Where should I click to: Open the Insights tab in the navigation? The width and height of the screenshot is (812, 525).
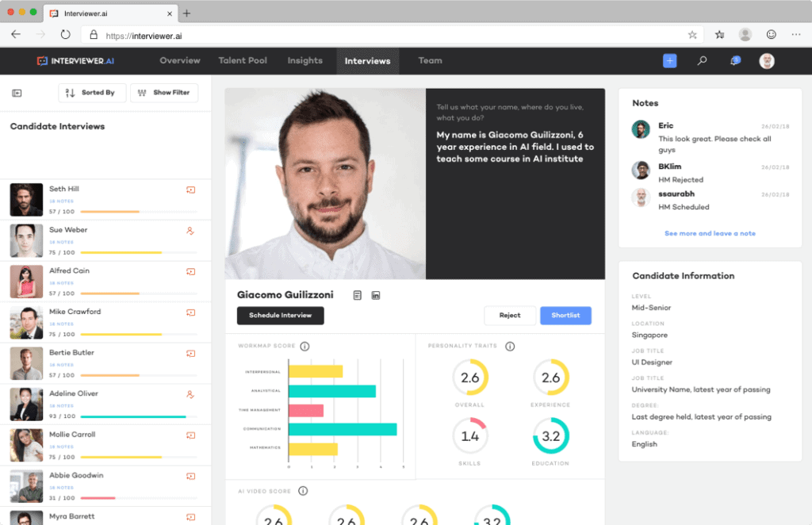point(304,61)
